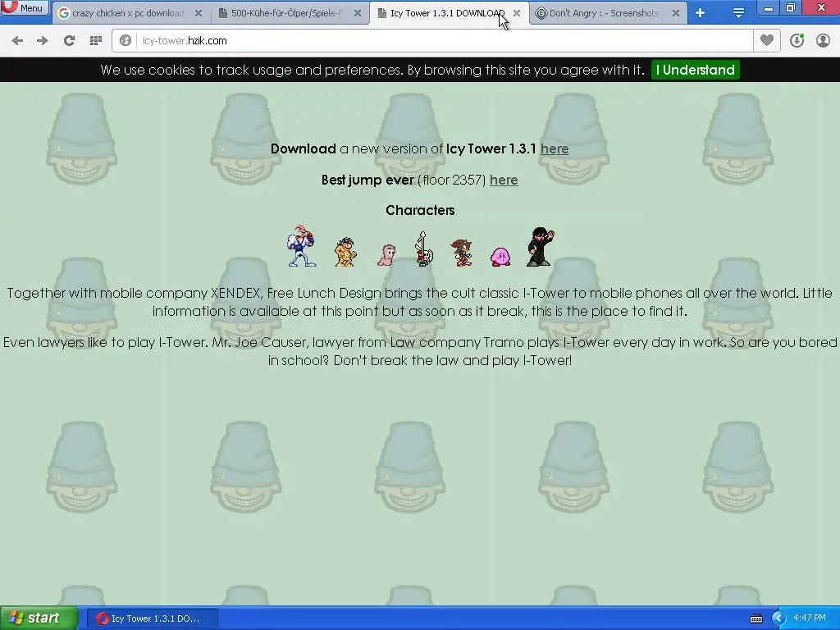Open the Opera Menu button

click(x=24, y=7)
